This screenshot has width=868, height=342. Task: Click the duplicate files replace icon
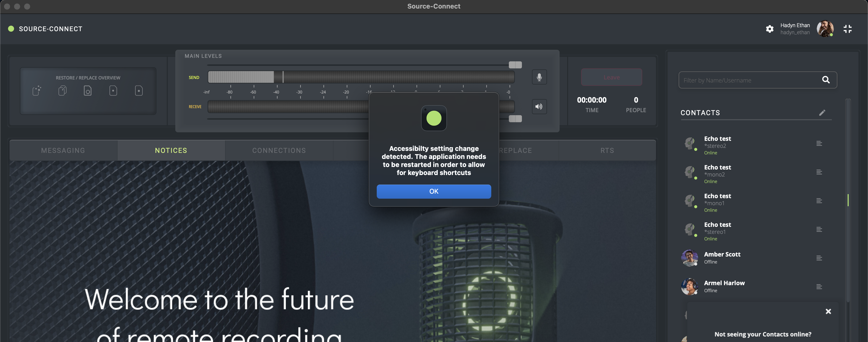click(62, 90)
